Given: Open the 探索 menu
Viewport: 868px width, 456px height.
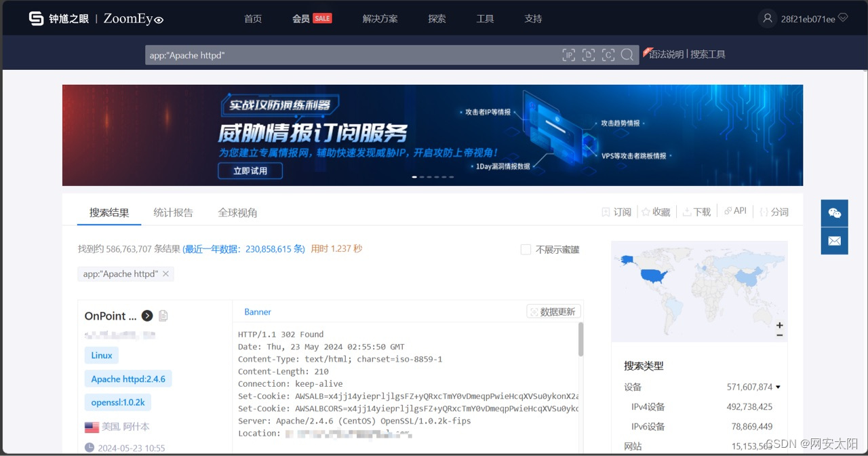Looking at the screenshot, I should 437,19.
